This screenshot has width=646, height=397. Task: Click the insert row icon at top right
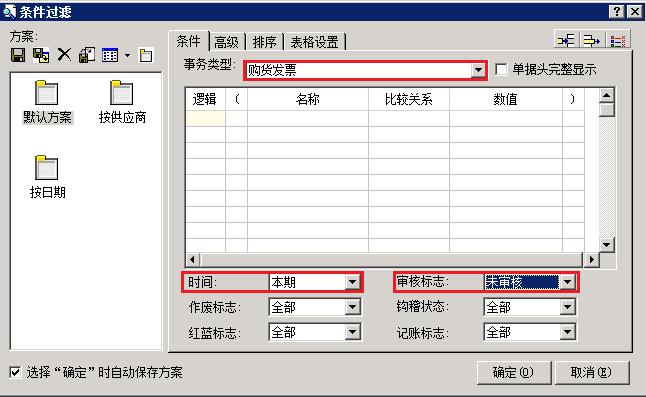pyautogui.click(x=566, y=40)
